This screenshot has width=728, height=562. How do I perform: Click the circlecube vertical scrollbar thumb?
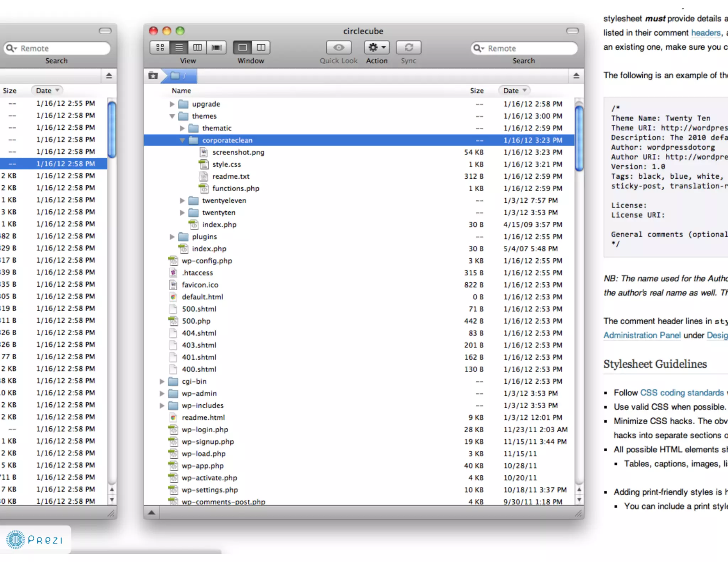tap(579, 138)
